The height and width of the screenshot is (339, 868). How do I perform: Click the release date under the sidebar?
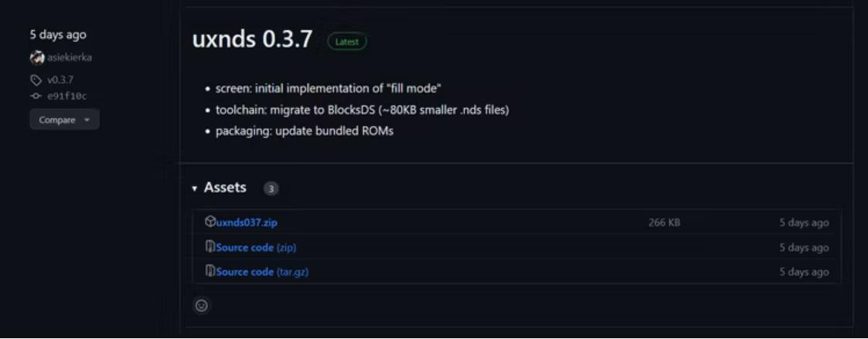pos(58,35)
